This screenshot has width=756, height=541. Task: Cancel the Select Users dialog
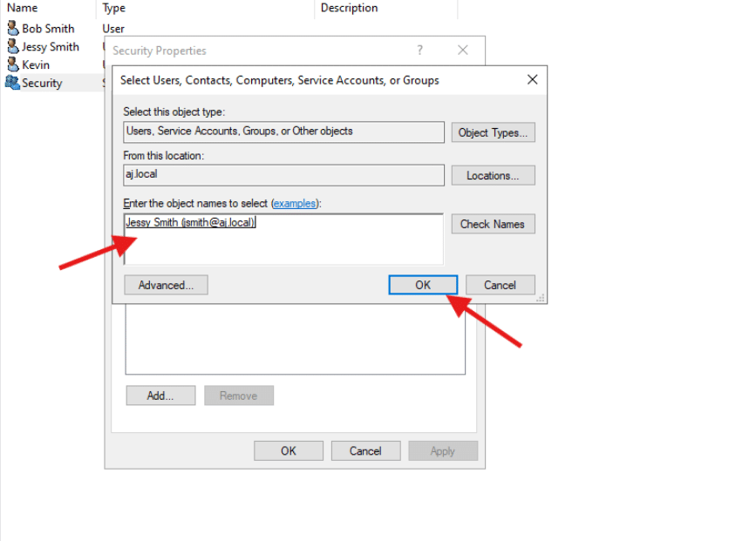click(500, 285)
